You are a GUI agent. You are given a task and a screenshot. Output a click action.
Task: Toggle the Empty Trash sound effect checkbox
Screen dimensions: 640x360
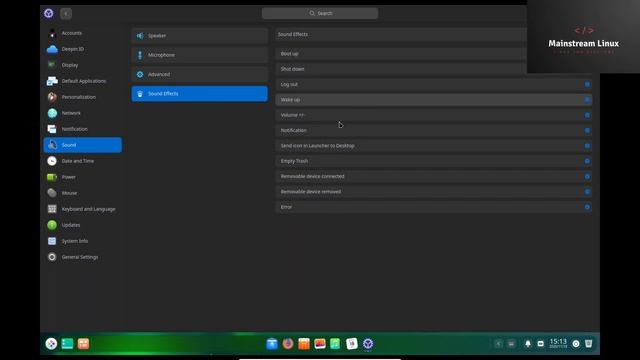click(587, 161)
